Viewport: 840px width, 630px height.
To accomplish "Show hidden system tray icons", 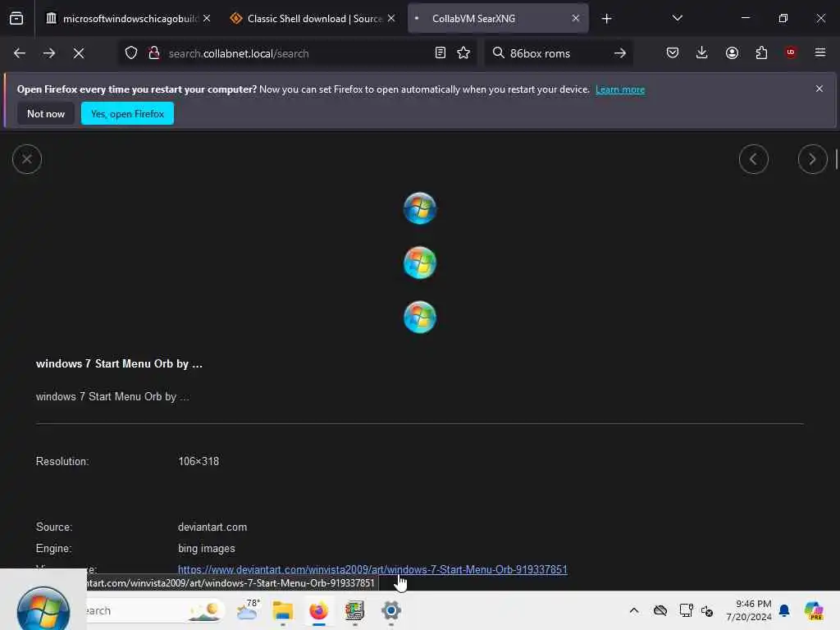I will [x=634, y=610].
